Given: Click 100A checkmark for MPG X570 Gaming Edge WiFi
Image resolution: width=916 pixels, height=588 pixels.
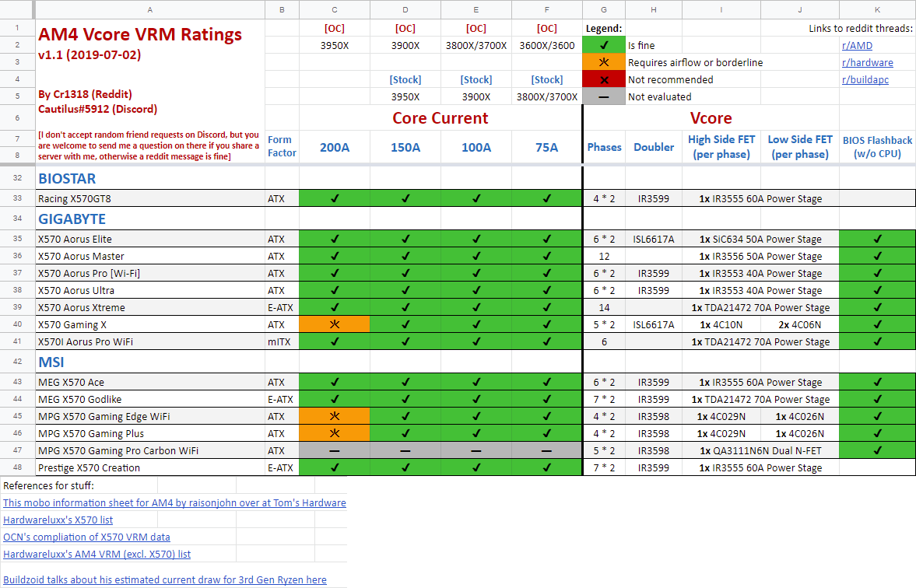Looking at the screenshot, I should (476, 416).
